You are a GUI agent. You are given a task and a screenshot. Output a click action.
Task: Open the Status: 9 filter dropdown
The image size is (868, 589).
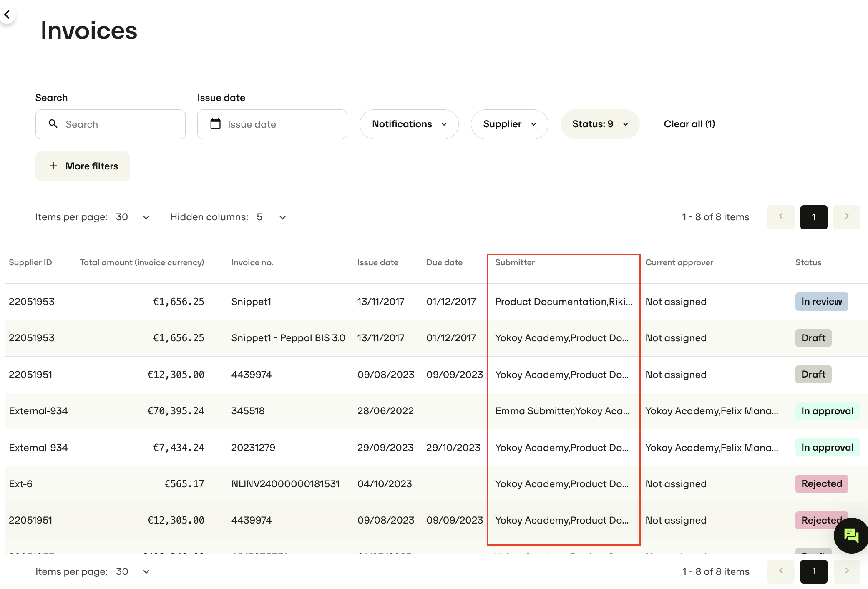tap(600, 124)
